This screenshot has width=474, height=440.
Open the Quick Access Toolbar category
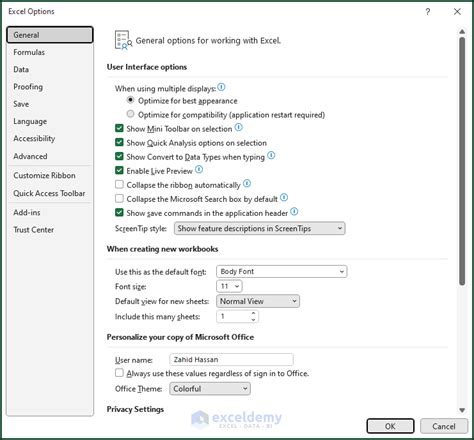click(x=50, y=193)
